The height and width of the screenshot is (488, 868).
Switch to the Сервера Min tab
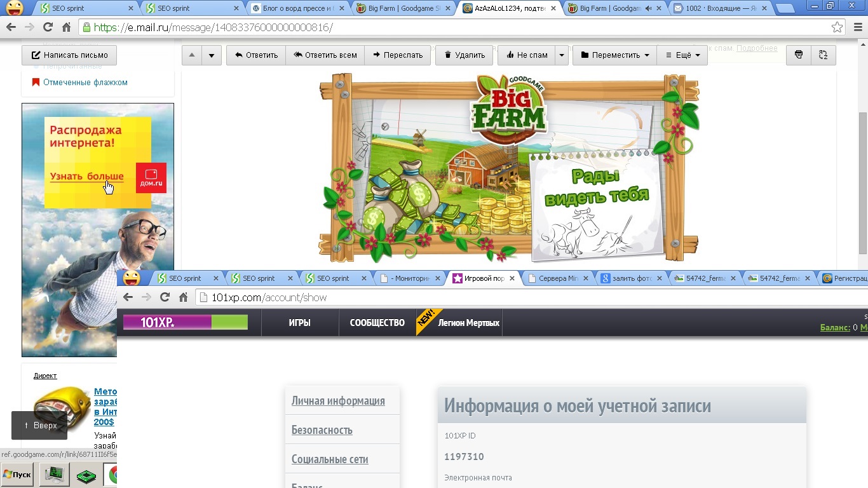557,278
